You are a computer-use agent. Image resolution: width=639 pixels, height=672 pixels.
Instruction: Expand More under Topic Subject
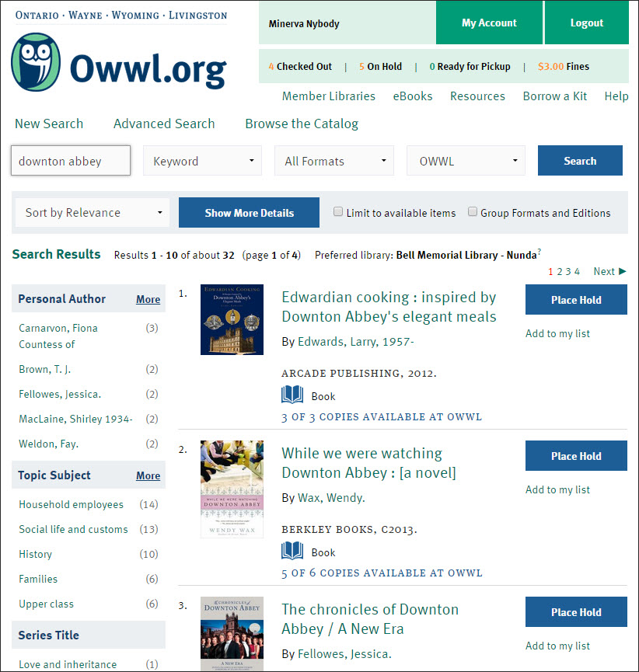[148, 476]
